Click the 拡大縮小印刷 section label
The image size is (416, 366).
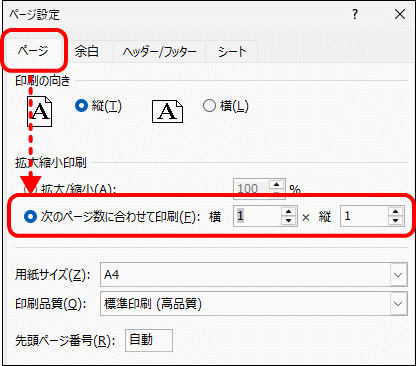pyautogui.click(x=51, y=163)
